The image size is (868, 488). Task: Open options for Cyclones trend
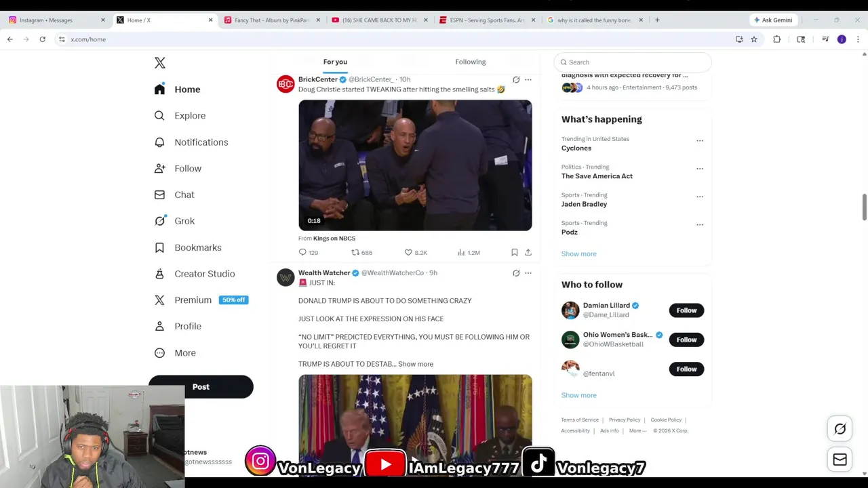pyautogui.click(x=700, y=141)
